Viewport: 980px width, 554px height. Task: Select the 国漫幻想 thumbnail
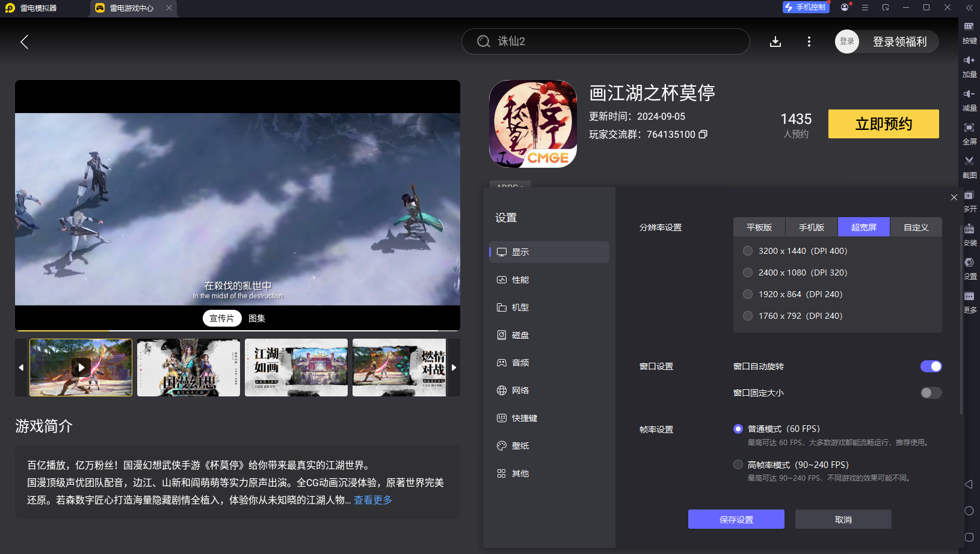[188, 367]
